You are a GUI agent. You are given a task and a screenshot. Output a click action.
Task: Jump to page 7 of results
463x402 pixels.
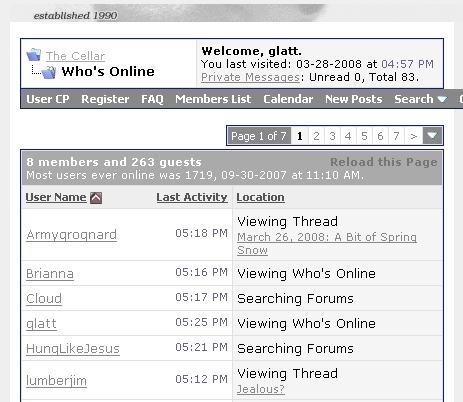(x=396, y=136)
